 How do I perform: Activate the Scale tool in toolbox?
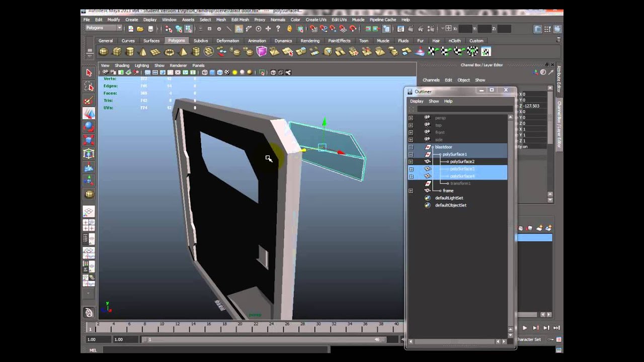point(89,140)
